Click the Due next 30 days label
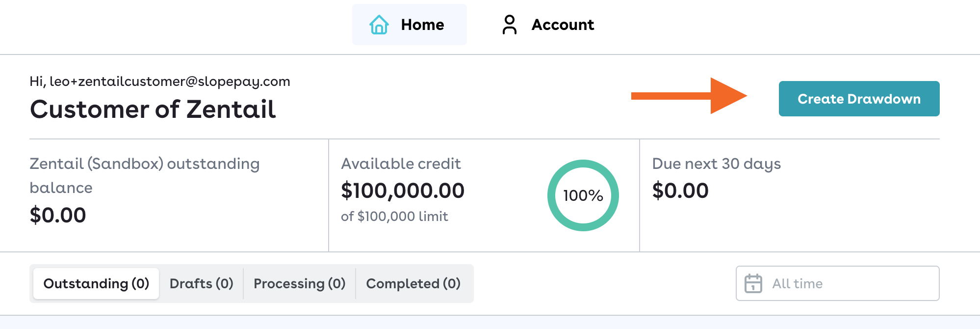The image size is (980, 329). point(716,164)
